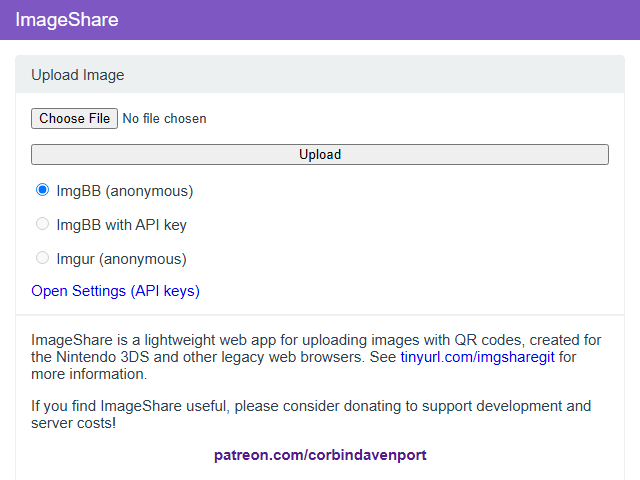Click the "ImgBB (anonymous)" label text
640x480 pixels.
124,191
